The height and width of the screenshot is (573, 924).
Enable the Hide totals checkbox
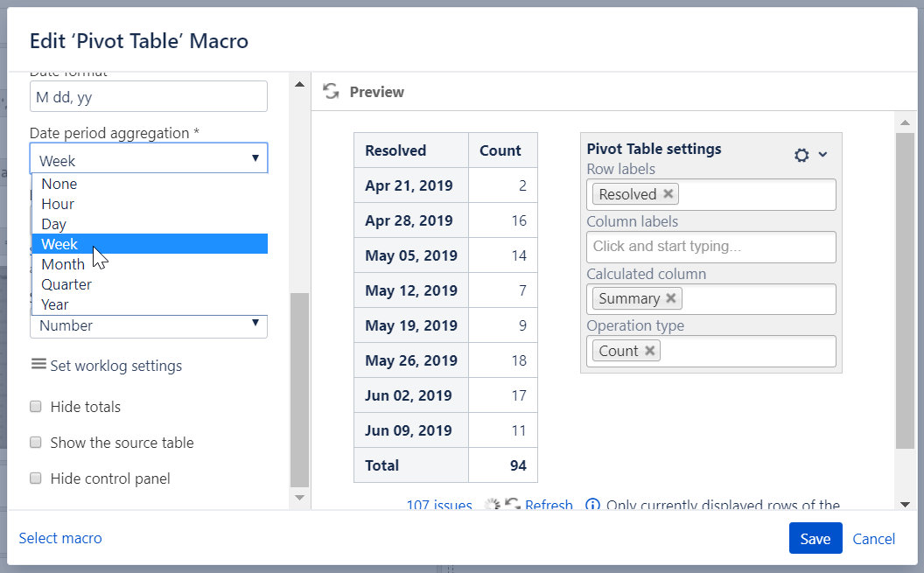tap(36, 407)
